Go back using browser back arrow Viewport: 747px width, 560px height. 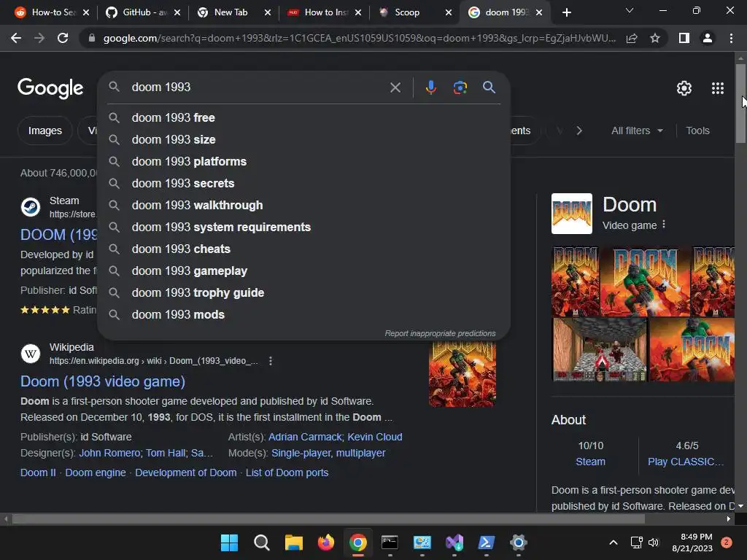[x=16, y=38]
